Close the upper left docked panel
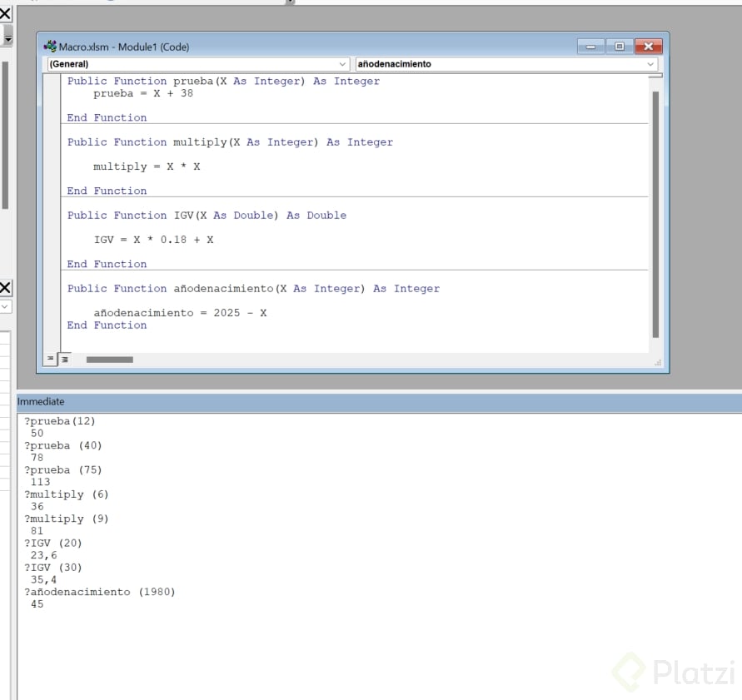 (5, 13)
